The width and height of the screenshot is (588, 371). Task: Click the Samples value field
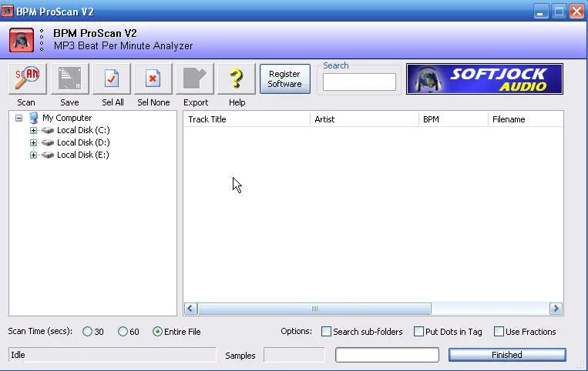[294, 355]
